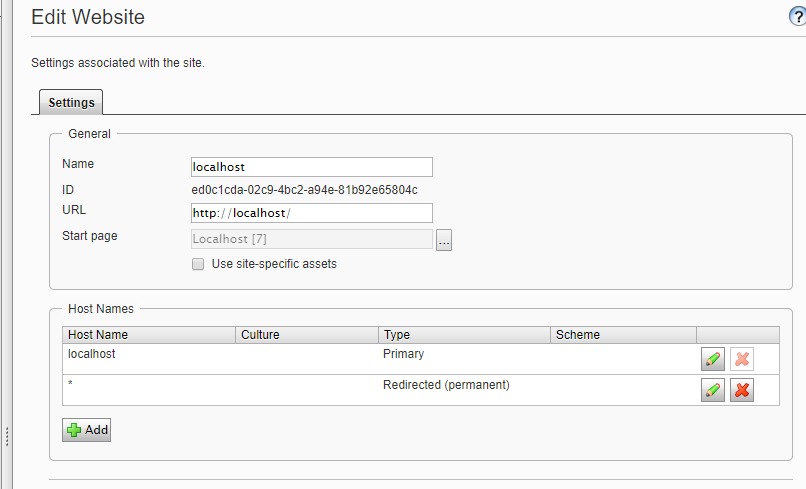
Task: Select the Redirected (permanent) type cell
Action: point(446,385)
